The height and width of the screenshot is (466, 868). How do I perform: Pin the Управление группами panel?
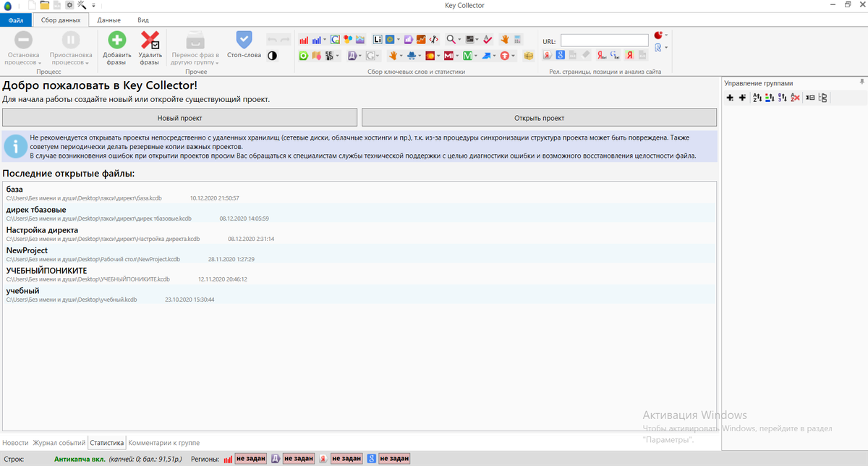pyautogui.click(x=861, y=82)
